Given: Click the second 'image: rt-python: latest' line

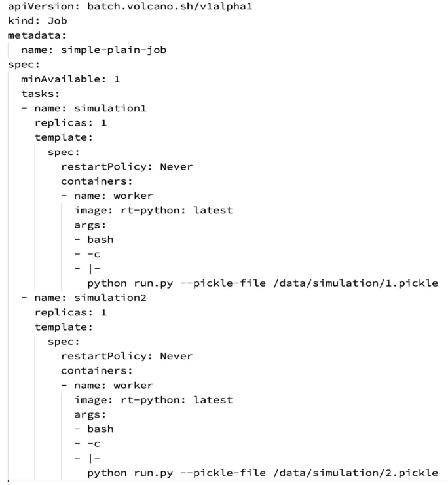Looking at the screenshot, I should (153, 400).
